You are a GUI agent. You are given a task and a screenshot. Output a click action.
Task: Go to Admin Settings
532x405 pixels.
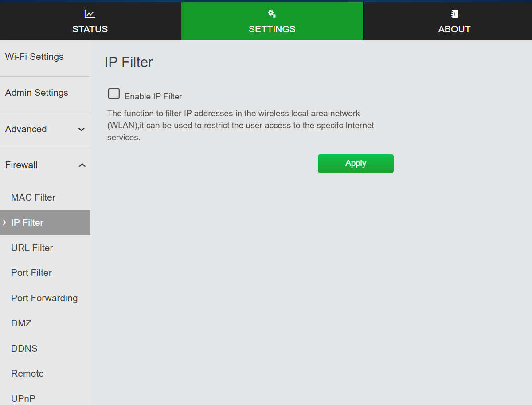(x=37, y=93)
